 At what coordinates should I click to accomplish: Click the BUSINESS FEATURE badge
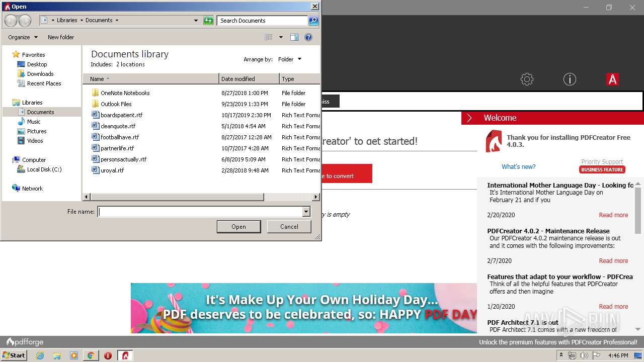tap(602, 169)
